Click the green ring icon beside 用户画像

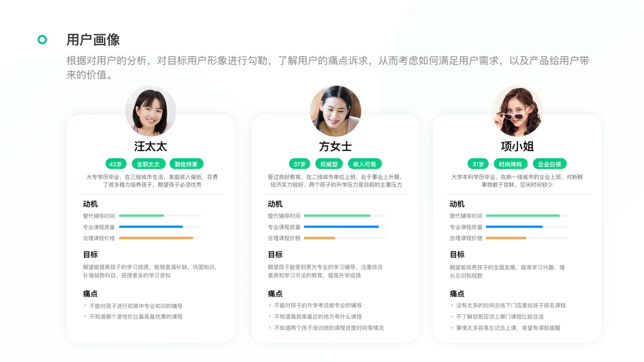[42, 39]
